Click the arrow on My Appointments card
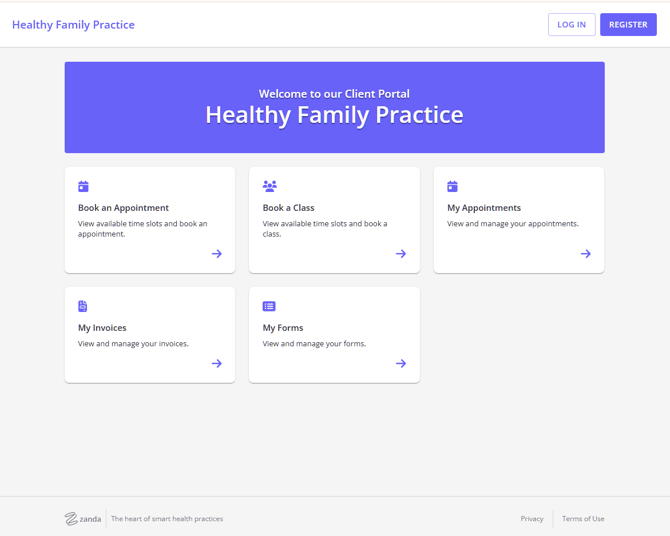 click(x=585, y=254)
